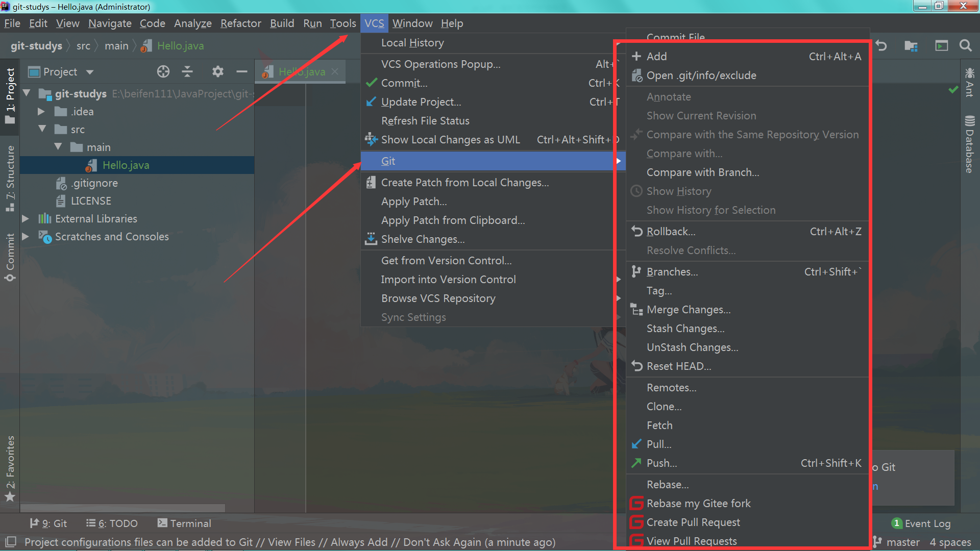
Task: Select the Merge Changes icon in Git submenu
Action: (x=635, y=310)
